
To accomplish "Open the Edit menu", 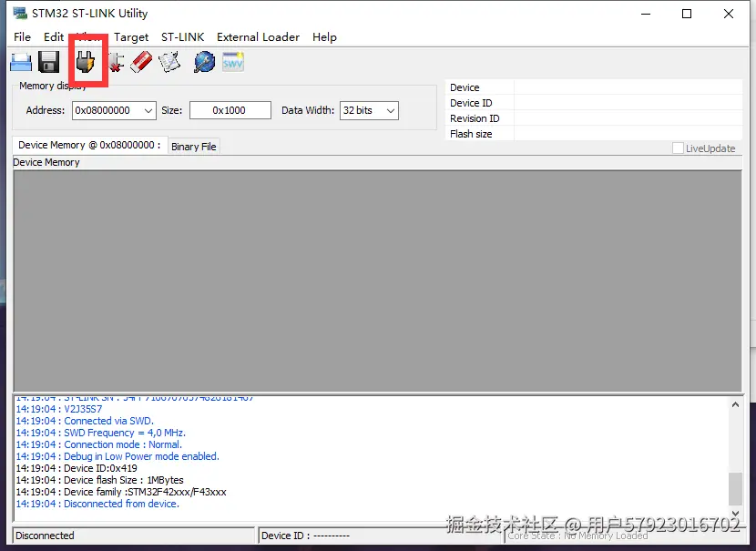I will coord(54,37).
